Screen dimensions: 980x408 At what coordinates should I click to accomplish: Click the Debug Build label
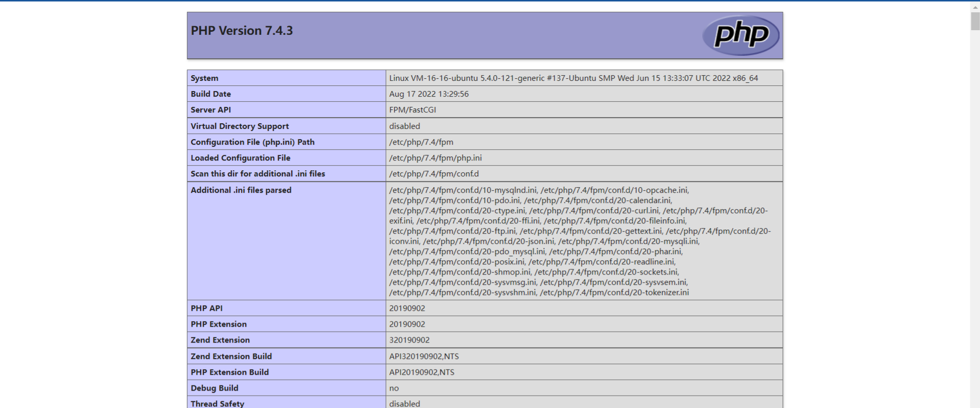coord(214,388)
